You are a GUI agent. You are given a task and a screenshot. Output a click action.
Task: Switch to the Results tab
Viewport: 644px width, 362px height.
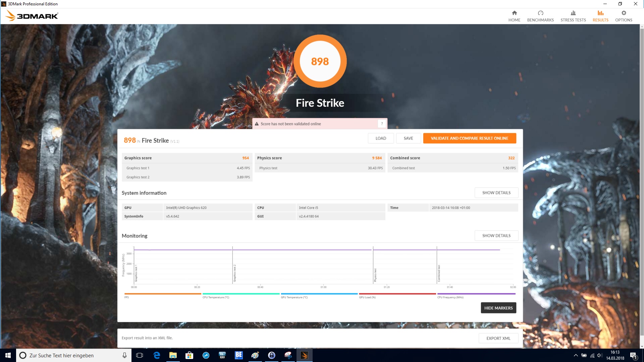point(600,16)
